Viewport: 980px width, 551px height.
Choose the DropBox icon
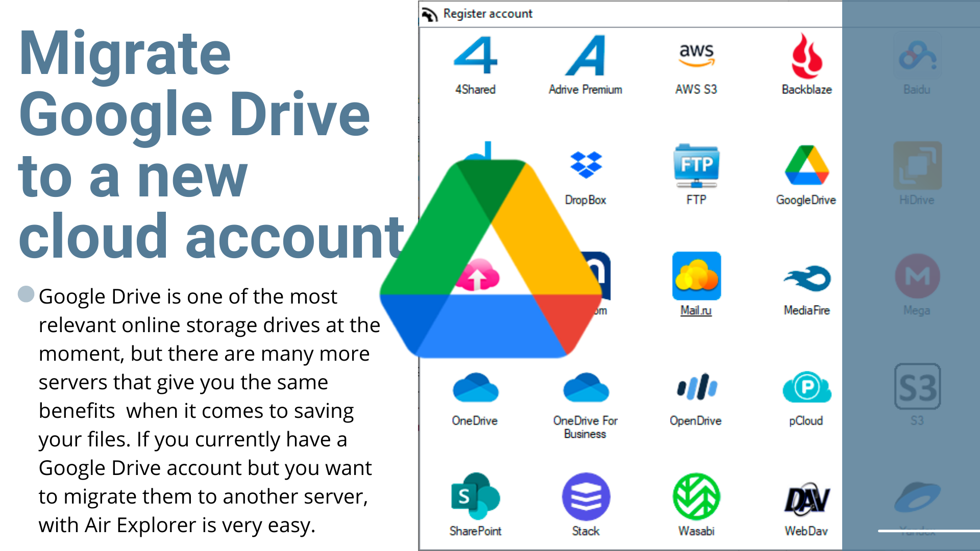tap(585, 165)
